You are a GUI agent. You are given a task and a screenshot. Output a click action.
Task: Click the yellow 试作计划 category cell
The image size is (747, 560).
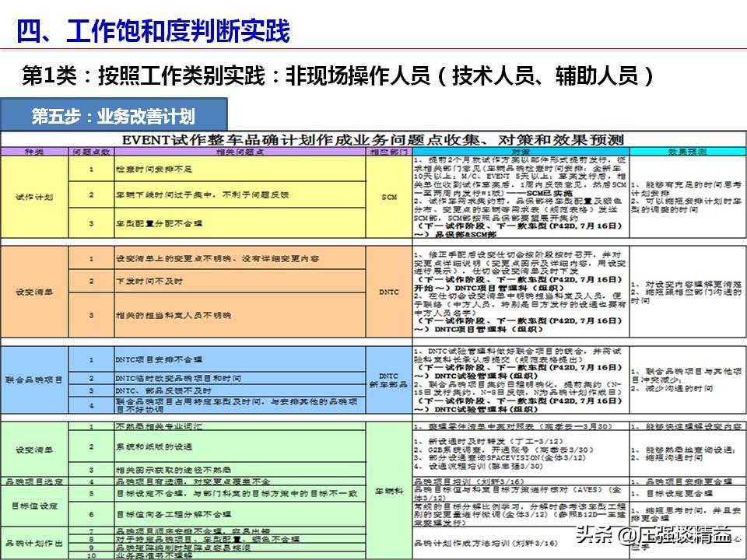[34, 198]
